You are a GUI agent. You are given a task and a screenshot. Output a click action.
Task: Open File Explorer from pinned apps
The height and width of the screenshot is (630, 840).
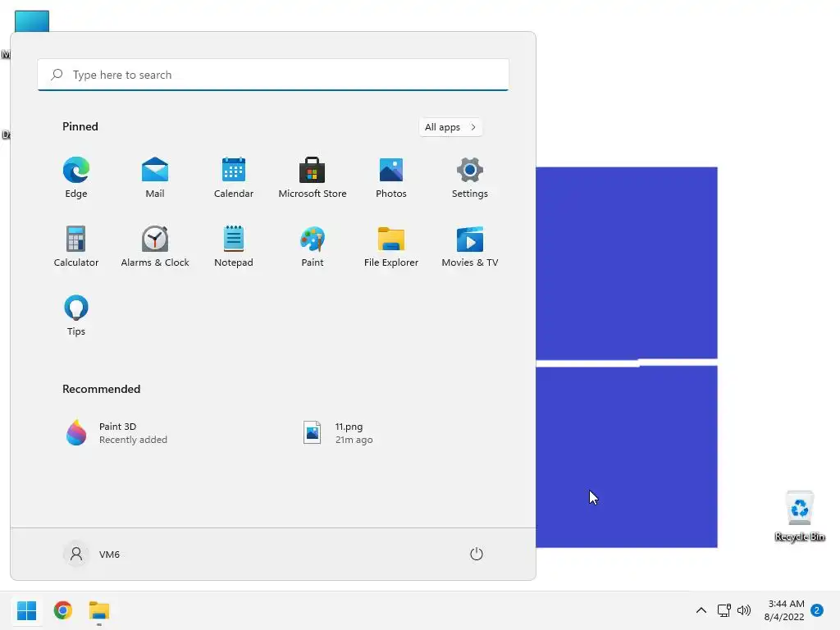pos(391,246)
